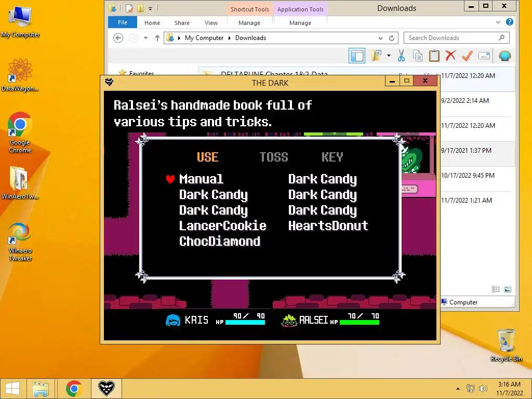Click Kris's cyan HP bar
Screen dimensions: 532x399
tap(245, 322)
